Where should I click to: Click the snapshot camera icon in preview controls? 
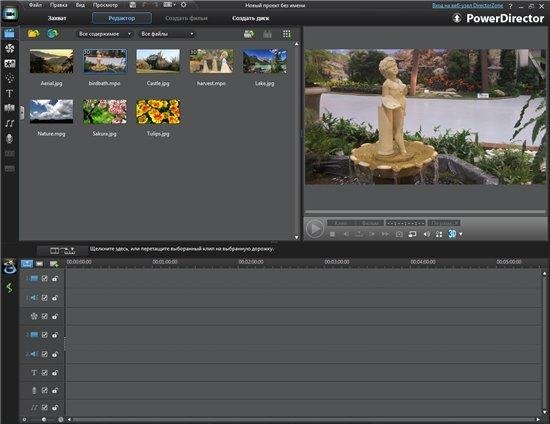pyautogui.click(x=399, y=234)
